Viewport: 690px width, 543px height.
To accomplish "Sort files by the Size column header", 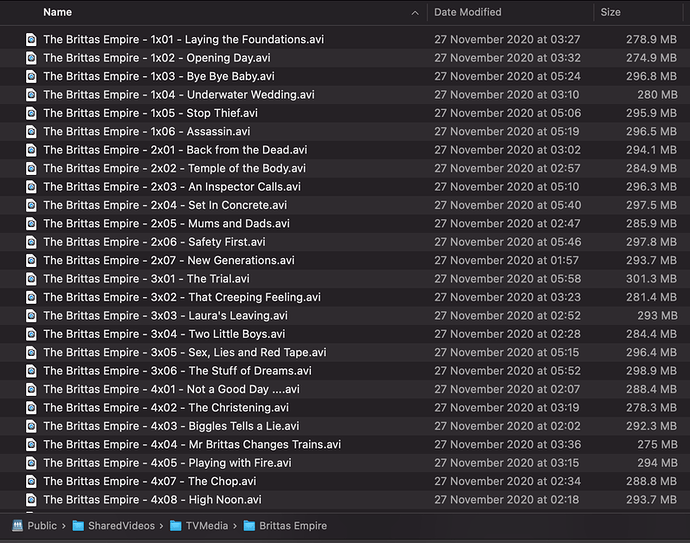I will [x=610, y=12].
